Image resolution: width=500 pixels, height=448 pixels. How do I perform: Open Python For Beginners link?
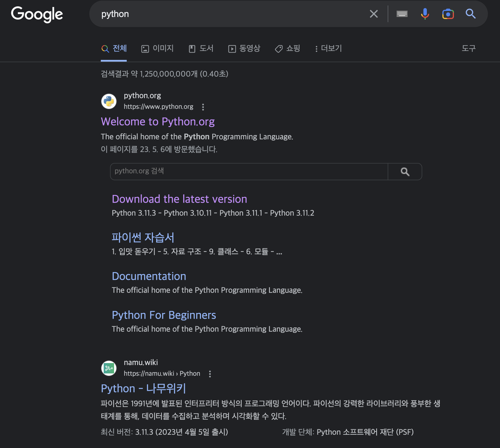(x=164, y=315)
